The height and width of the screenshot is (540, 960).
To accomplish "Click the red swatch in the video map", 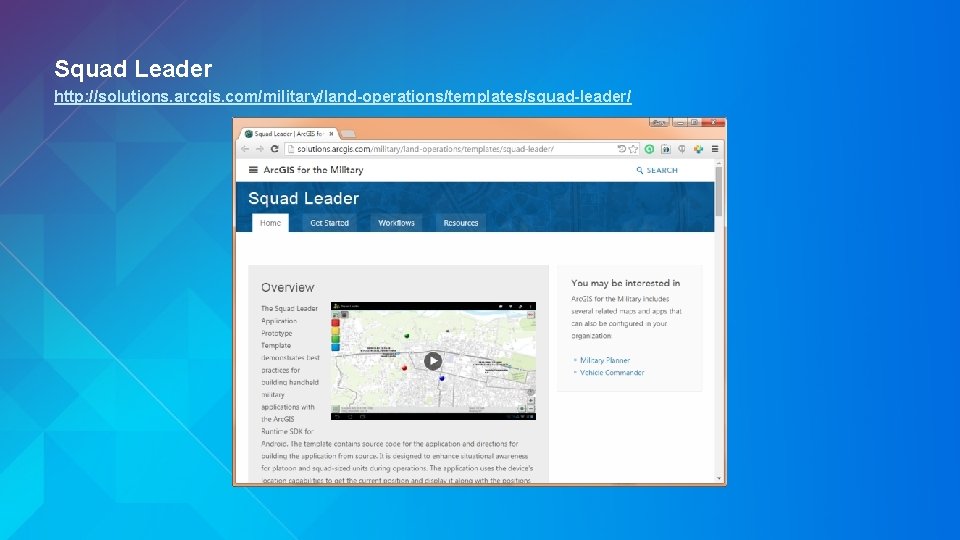I will 336,323.
